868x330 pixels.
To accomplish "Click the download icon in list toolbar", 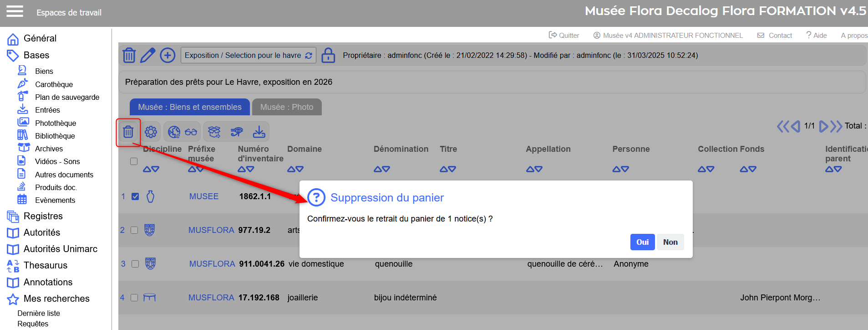I will 259,132.
